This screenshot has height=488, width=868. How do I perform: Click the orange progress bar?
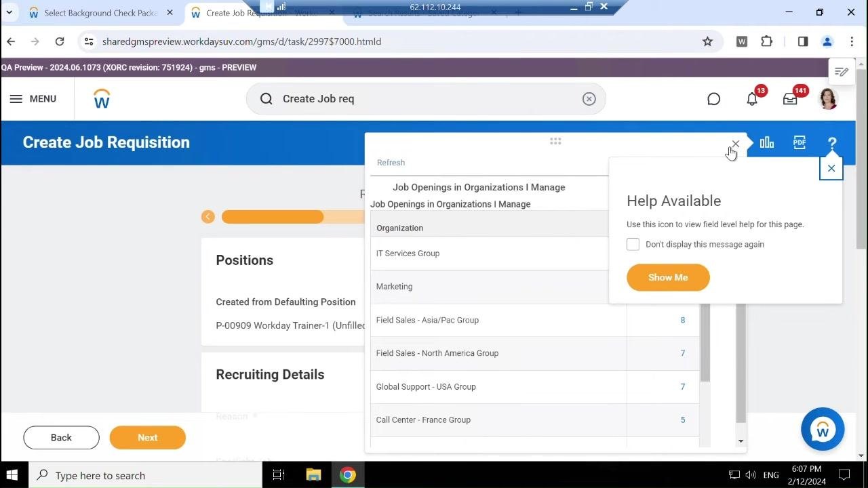[273, 217]
